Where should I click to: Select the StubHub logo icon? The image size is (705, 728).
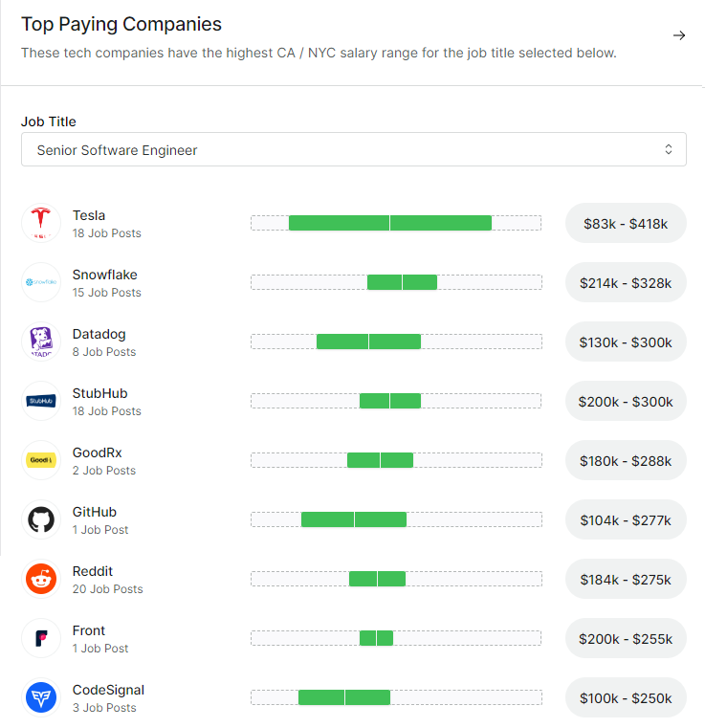41,401
